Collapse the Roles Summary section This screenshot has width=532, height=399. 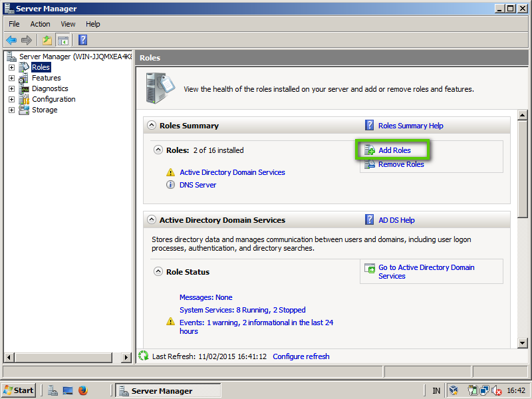(x=152, y=125)
